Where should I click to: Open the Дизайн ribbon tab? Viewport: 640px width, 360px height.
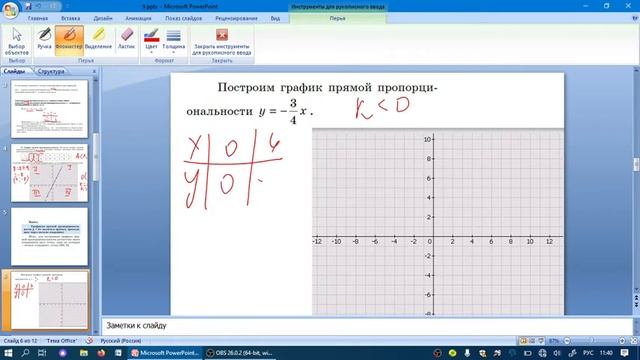[103, 18]
